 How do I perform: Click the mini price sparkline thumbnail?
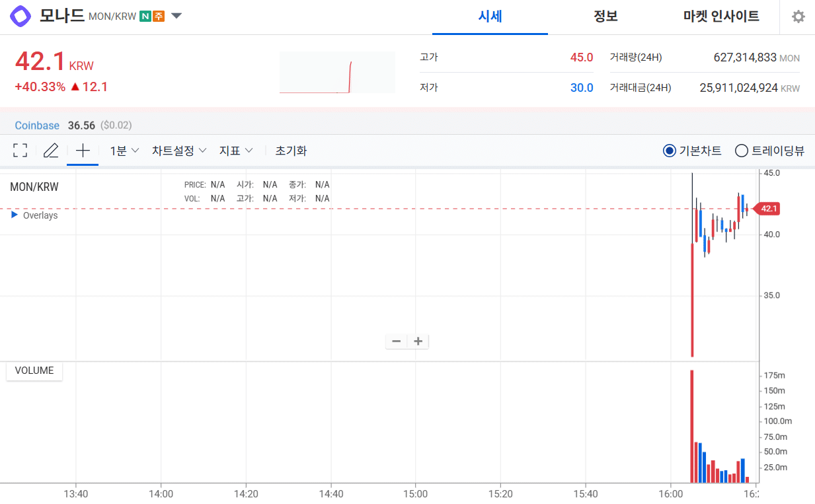pyautogui.click(x=337, y=73)
